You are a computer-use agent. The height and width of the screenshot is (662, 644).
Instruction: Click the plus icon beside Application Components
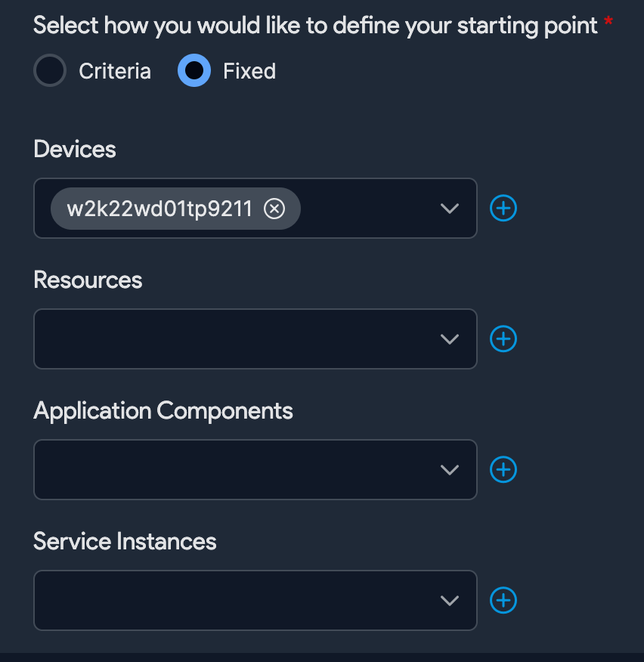pyautogui.click(x=503, y=469)
